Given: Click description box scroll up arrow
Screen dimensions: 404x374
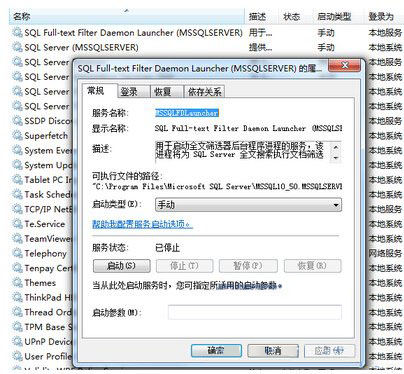Looking at the screenshot, I should point(336,147).
